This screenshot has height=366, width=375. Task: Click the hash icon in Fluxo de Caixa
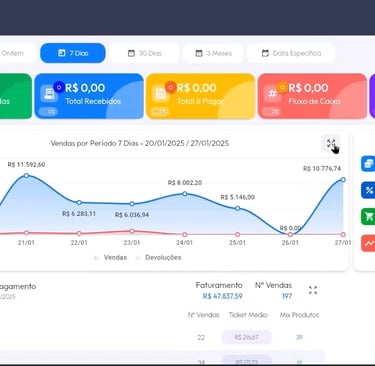pyautogui.click(x=273, y=94)
